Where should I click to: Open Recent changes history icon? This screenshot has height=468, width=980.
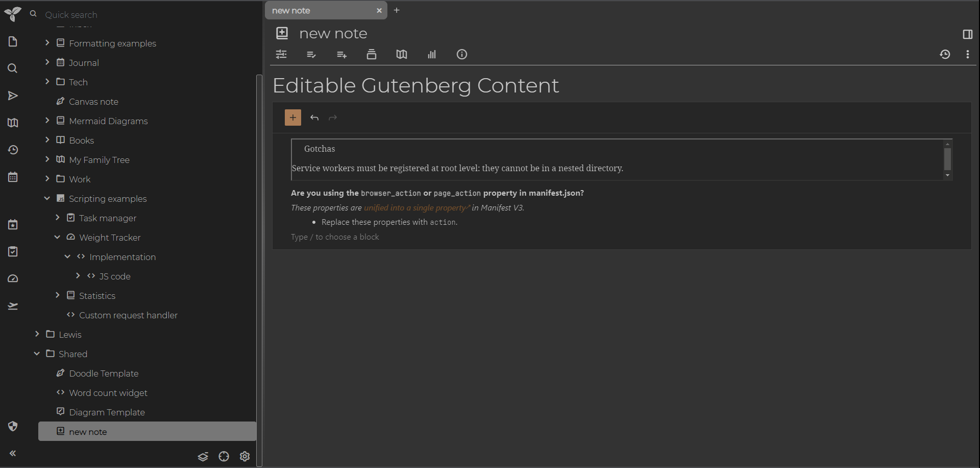12,150
